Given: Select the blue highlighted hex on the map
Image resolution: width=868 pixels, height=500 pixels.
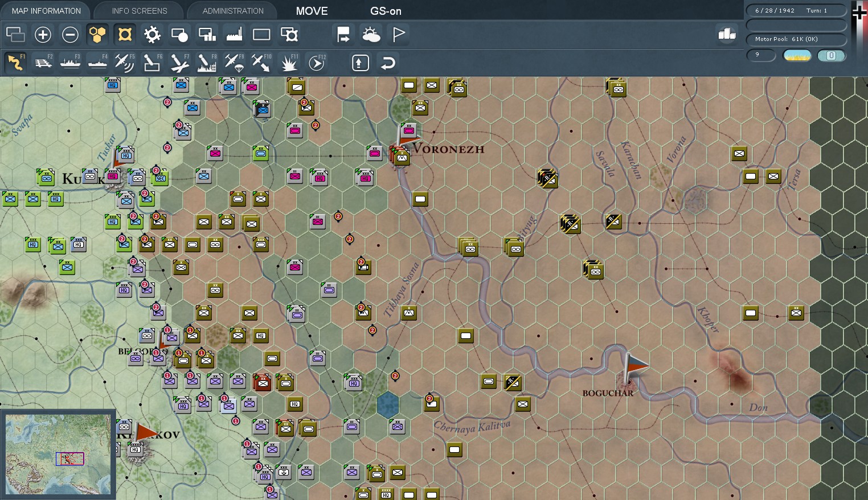Looking at the screenshot, I should point(388,404).
